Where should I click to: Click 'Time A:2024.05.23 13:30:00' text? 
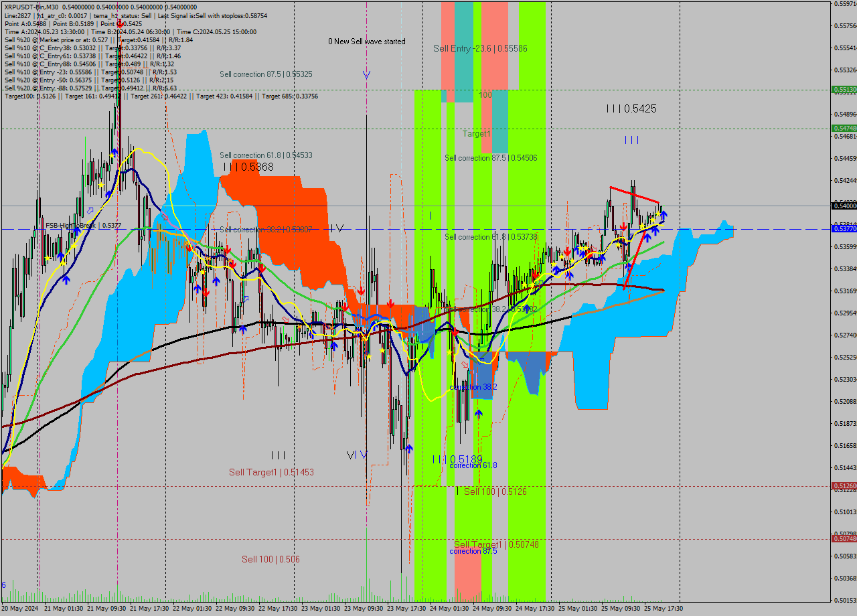tap(44, 31)
